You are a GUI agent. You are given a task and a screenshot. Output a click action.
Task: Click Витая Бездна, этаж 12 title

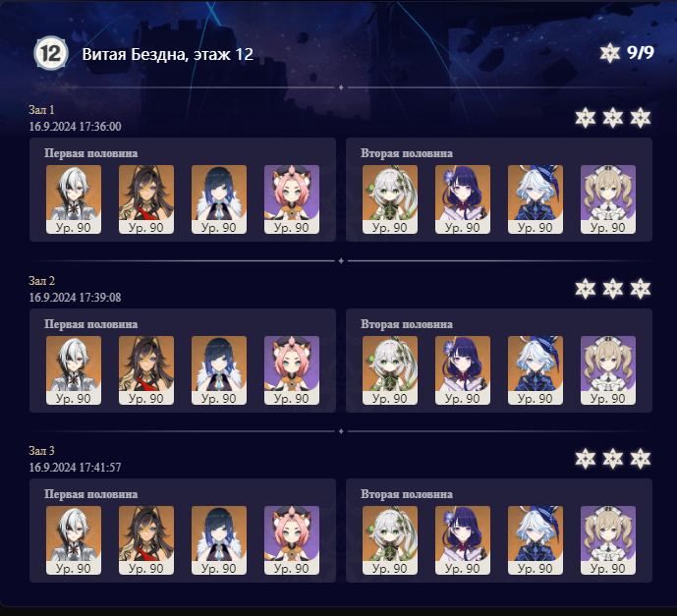coord(167,54)
